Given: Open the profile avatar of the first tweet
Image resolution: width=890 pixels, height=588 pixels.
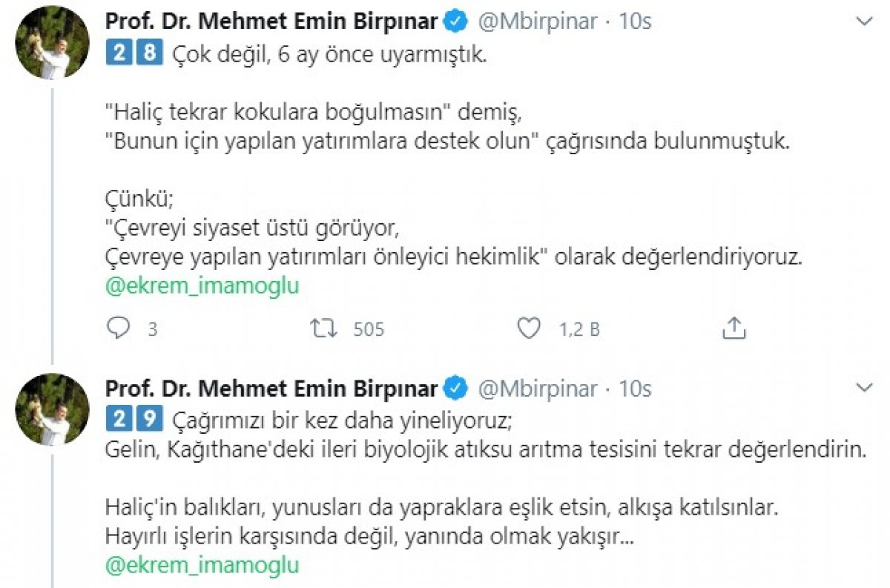Looking at the screenshot, I should pyautogui.click(x=50, y=41).
